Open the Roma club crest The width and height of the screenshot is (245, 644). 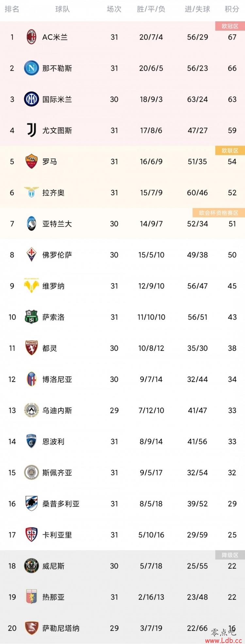31,161
